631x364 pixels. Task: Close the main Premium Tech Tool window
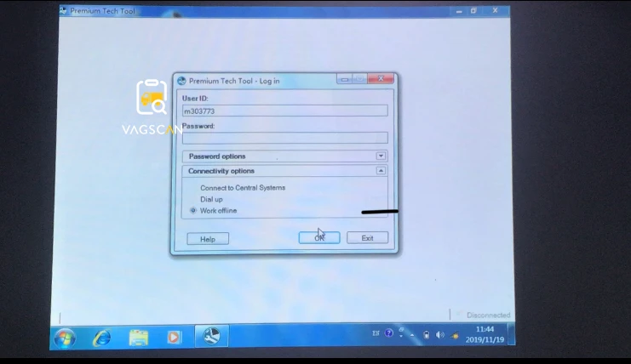point(495,10)
